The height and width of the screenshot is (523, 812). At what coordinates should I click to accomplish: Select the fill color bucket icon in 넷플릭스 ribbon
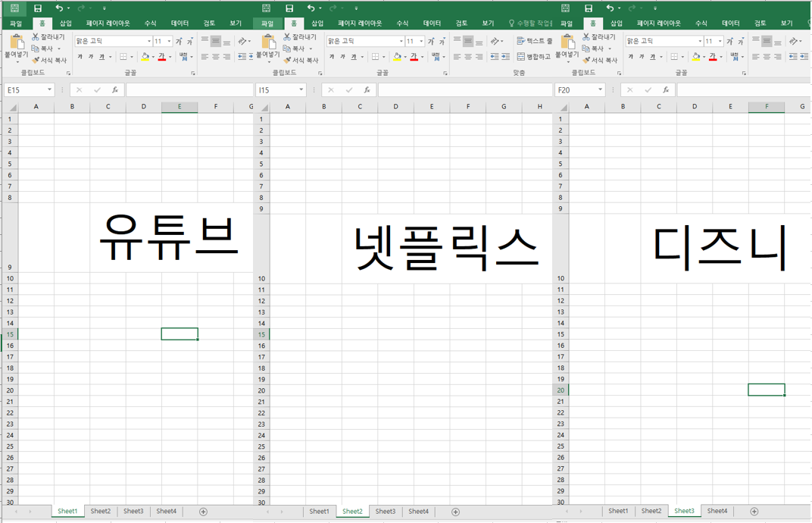point(398,57)
